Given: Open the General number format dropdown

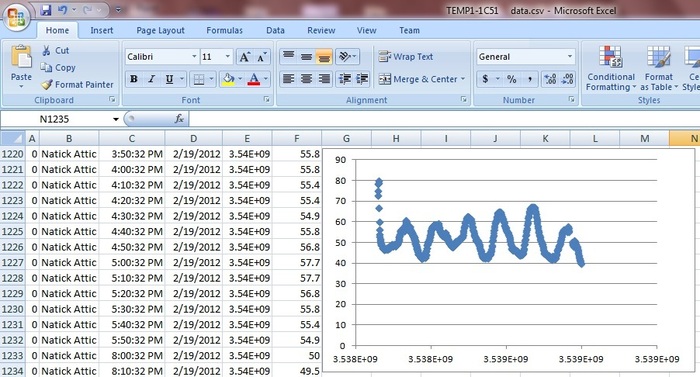Looking at the screenshot, I should click(x=570, y=57).
